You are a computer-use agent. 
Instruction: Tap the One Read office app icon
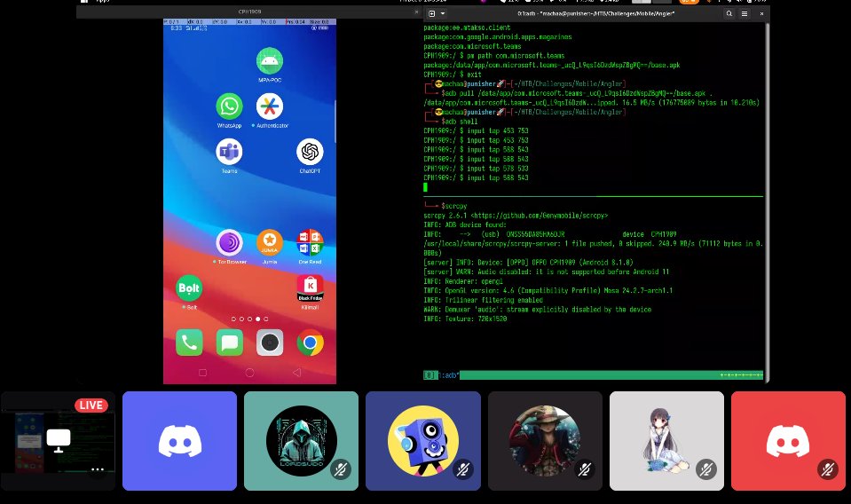point(310,242)
